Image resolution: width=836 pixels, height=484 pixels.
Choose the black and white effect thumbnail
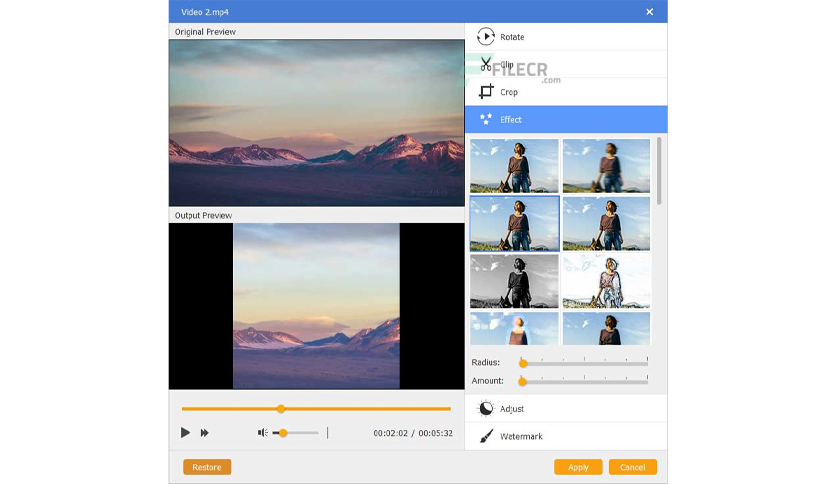tap(514, 281)
